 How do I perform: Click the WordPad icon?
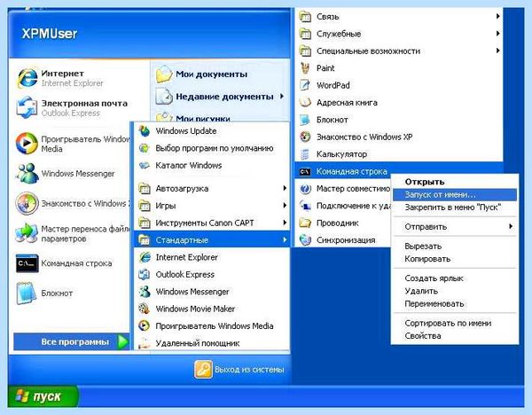[x=305, y=85]
